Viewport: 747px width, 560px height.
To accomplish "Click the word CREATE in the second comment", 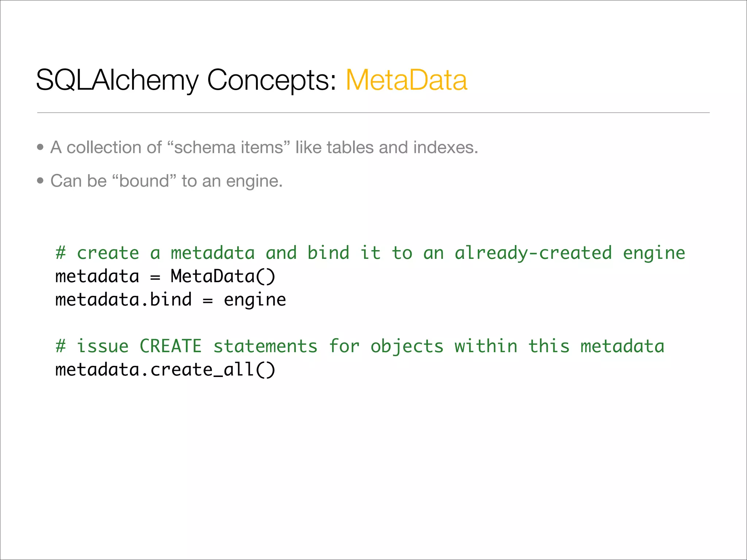I will pyautogui.click(x=170, y=346).
